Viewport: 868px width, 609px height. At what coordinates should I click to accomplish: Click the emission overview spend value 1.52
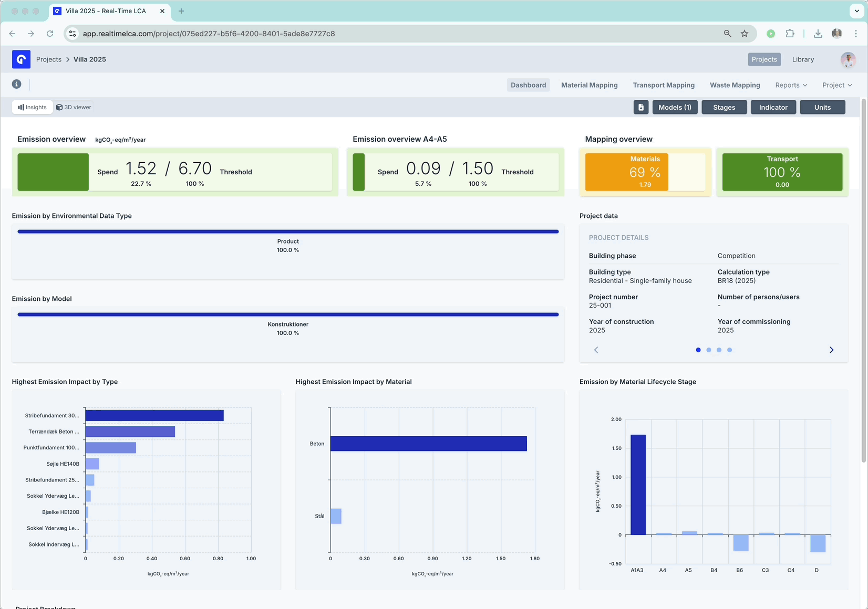coord(141,169)
